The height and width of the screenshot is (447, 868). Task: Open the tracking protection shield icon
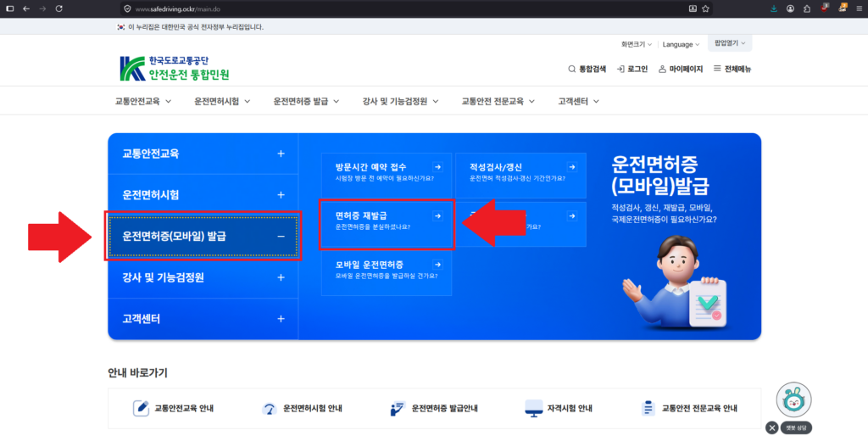(x=127, y=8)
